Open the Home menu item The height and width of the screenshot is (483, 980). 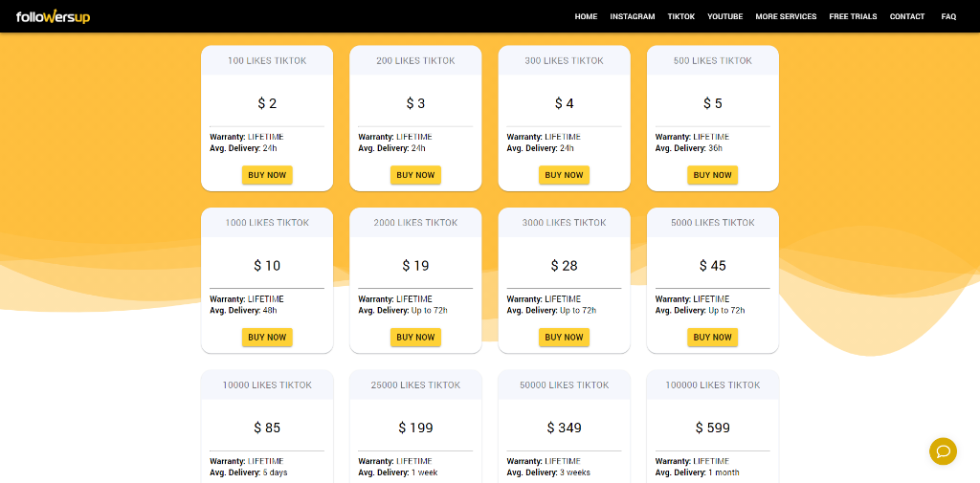pyautogui.click(x=586, y=16)
